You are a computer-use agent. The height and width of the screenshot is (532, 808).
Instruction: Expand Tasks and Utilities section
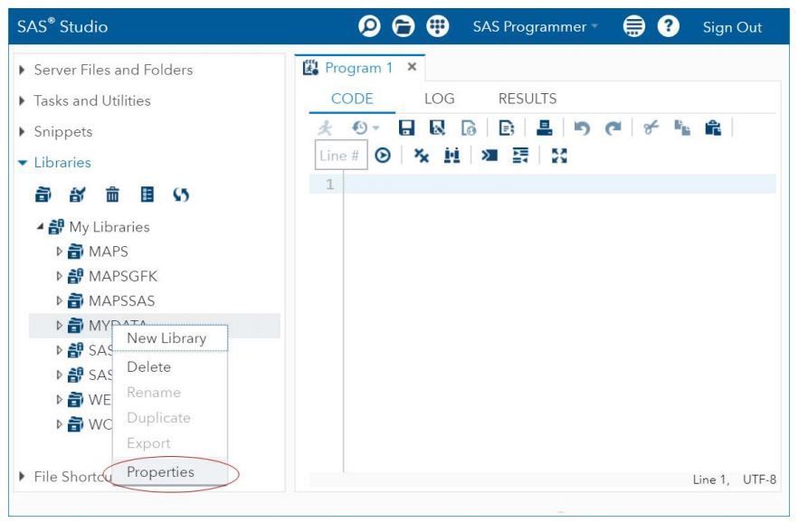pos(22,100)
